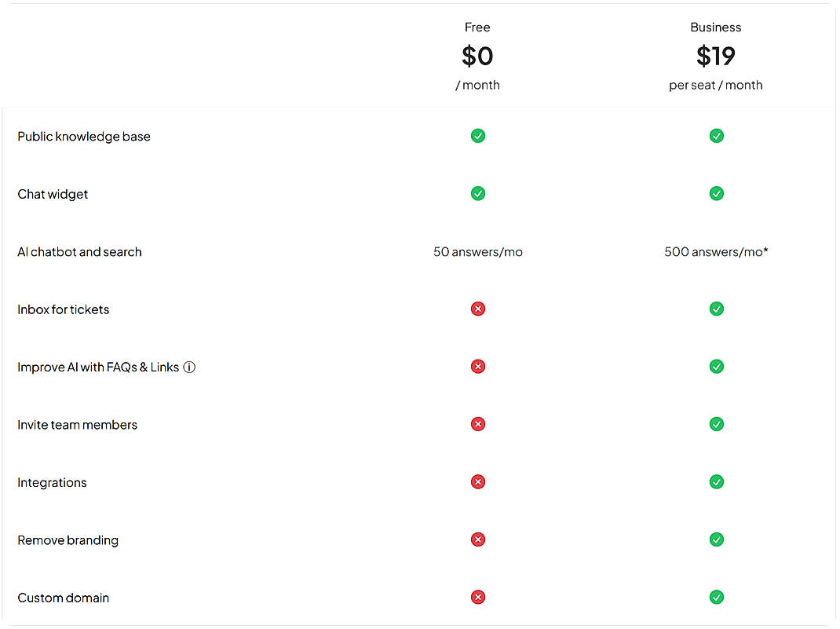Click red cross for Improve AI with FAQs row

click(x=478, y=367)
